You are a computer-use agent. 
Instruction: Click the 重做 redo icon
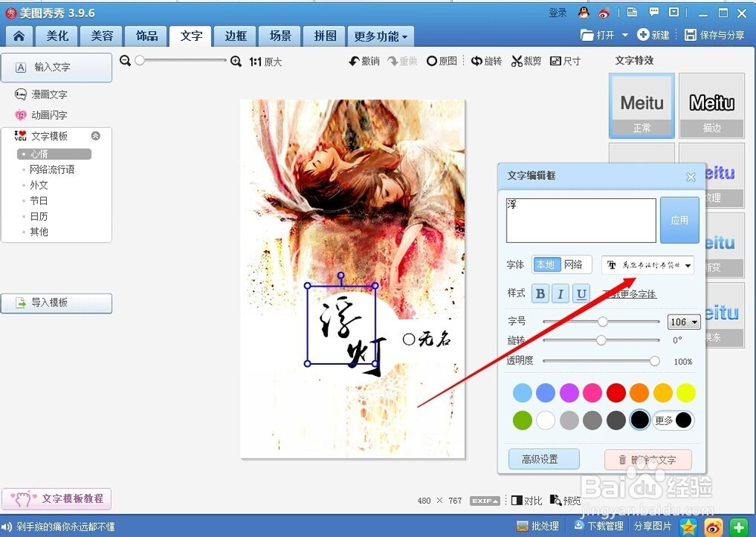point(402,61)
